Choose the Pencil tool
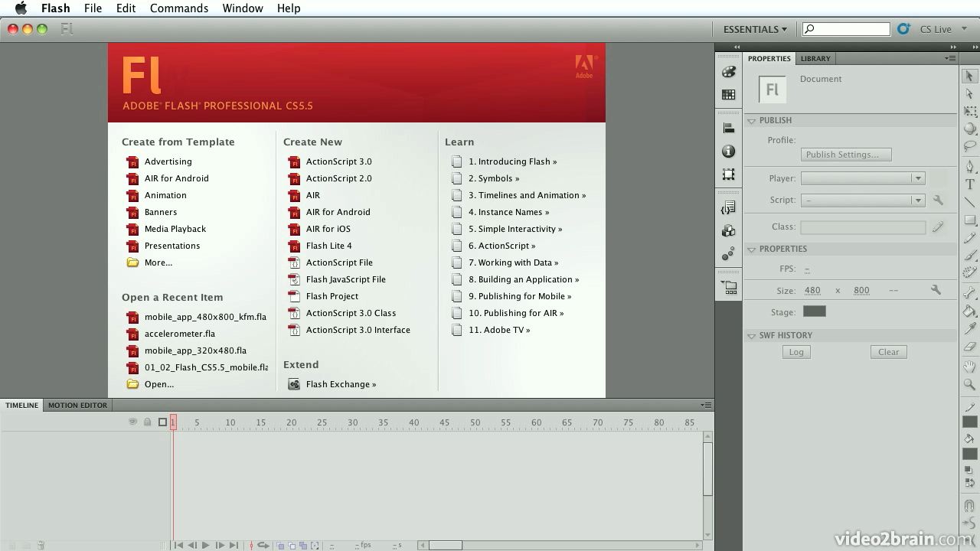 969,238
